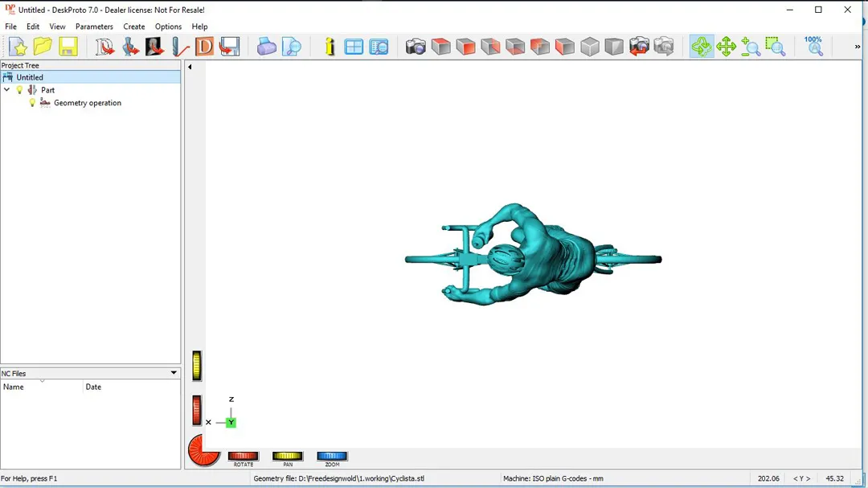
Task: Open the NC Files dropdown arrow
Action: 174,373
